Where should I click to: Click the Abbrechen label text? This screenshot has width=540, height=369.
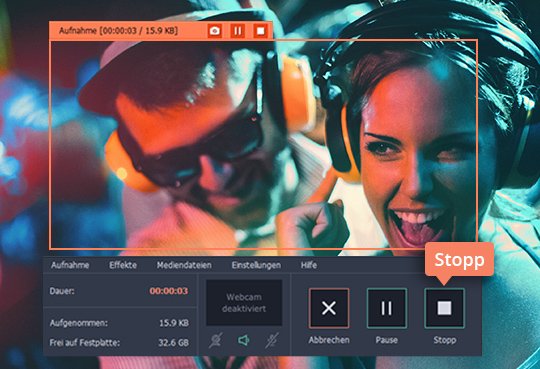329,340
